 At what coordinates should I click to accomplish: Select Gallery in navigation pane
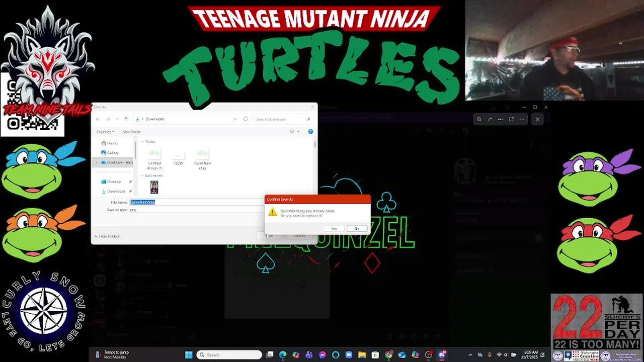coord(110,153)
